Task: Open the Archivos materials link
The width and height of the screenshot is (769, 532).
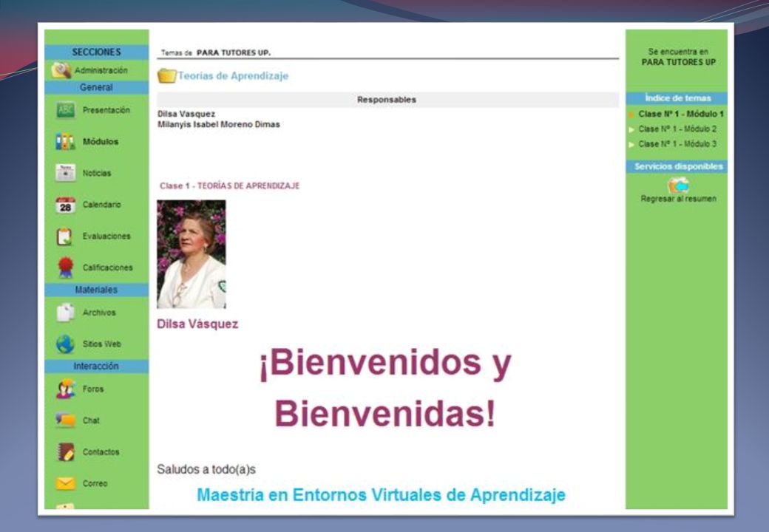Action: [x=99, y=313]
